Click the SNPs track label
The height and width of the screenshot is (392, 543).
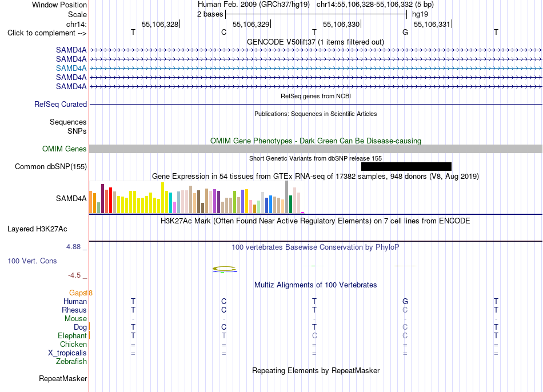tap(77, 131)
